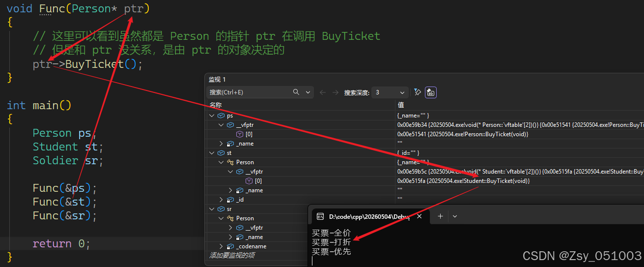Collapse the Person base node under st
644x267 pixels.
click(x=221, y=162)
